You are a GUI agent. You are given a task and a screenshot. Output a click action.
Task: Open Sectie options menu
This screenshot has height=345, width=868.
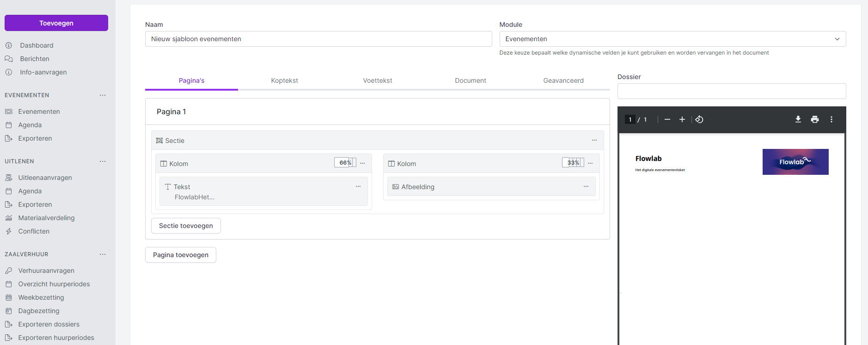point(594,140)
